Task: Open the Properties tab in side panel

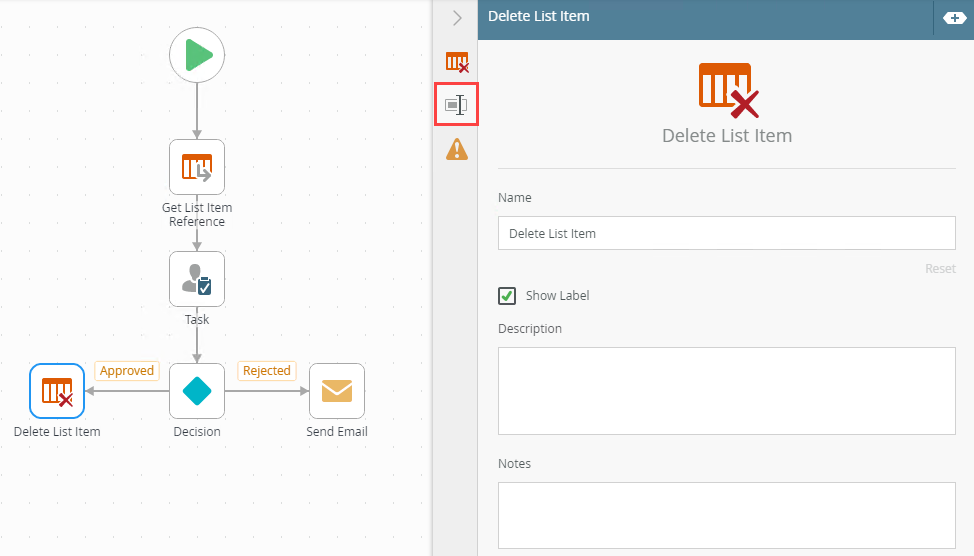Action: 456,105
